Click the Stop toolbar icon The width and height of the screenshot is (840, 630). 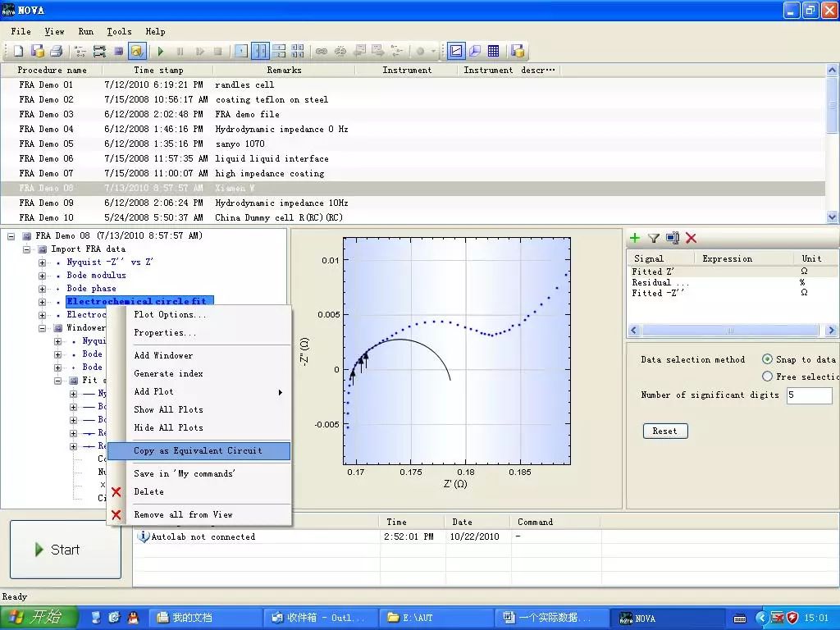(x=218, y=52)
